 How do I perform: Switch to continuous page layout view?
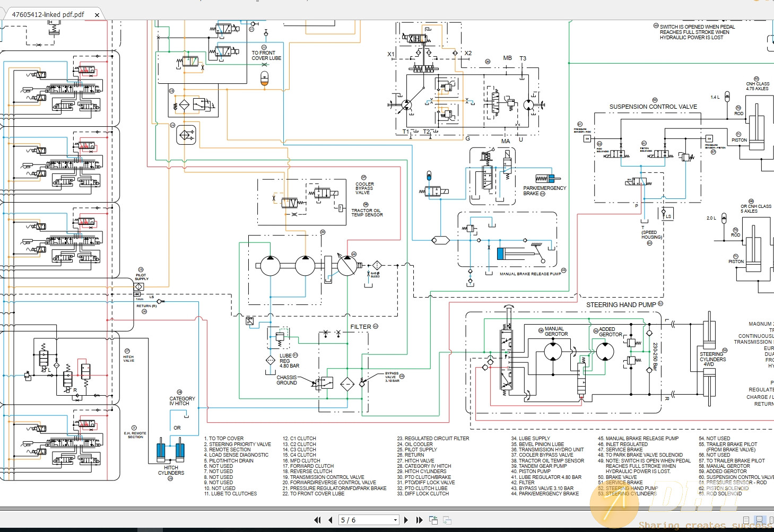coord(759,520)
